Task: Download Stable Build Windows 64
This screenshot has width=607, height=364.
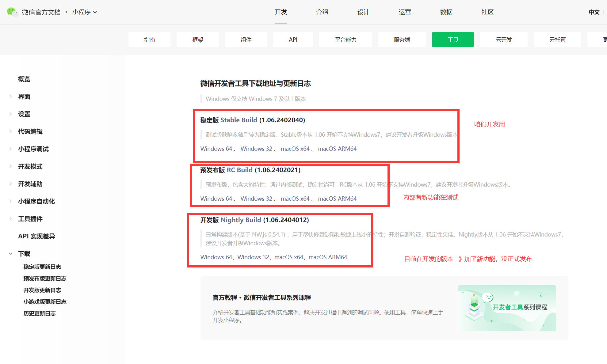Action: tap(216, 149)
